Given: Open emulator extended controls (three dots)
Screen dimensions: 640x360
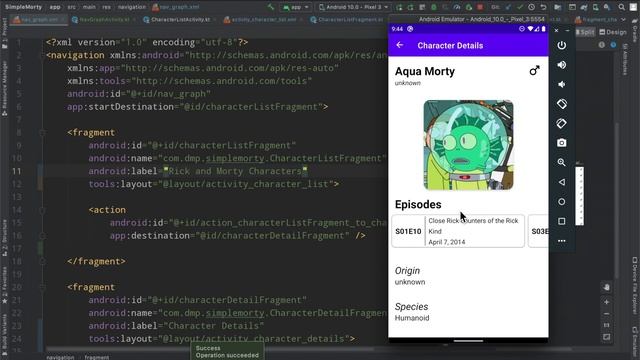Looking at the screenshot, I should point(562,241).
